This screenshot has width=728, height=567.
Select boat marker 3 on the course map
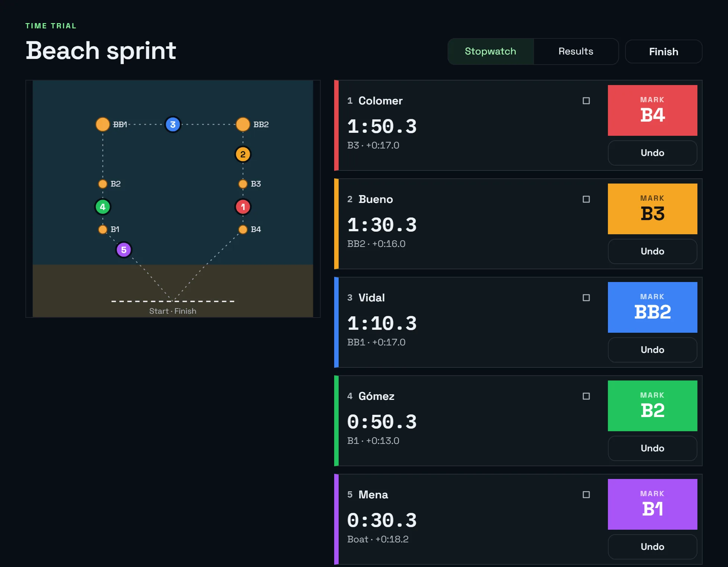click(173, 124)
